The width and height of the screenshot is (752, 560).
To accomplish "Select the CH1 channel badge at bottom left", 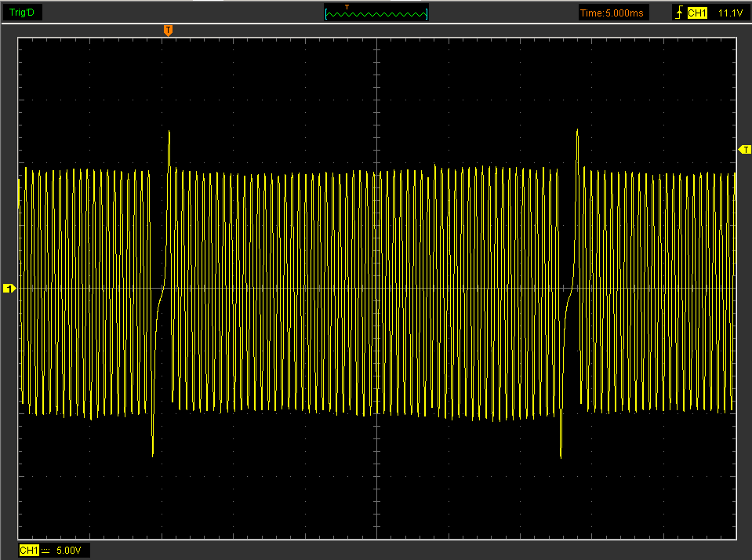I will click(x=29, y=551).
